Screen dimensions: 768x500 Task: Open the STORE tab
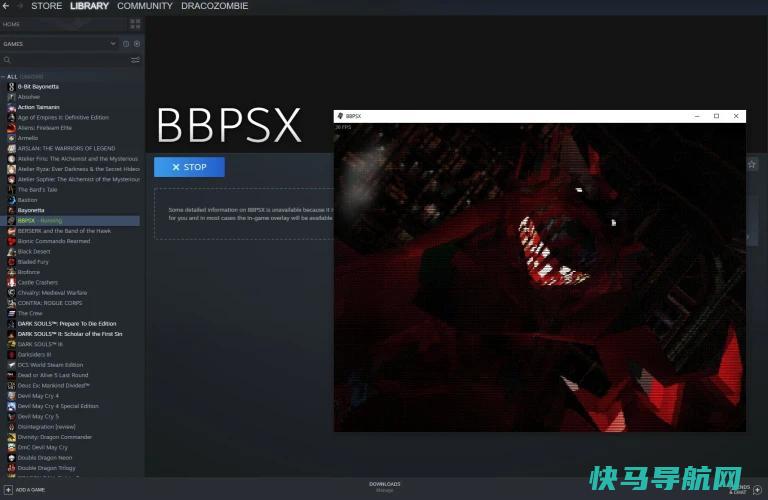(47, 6)
